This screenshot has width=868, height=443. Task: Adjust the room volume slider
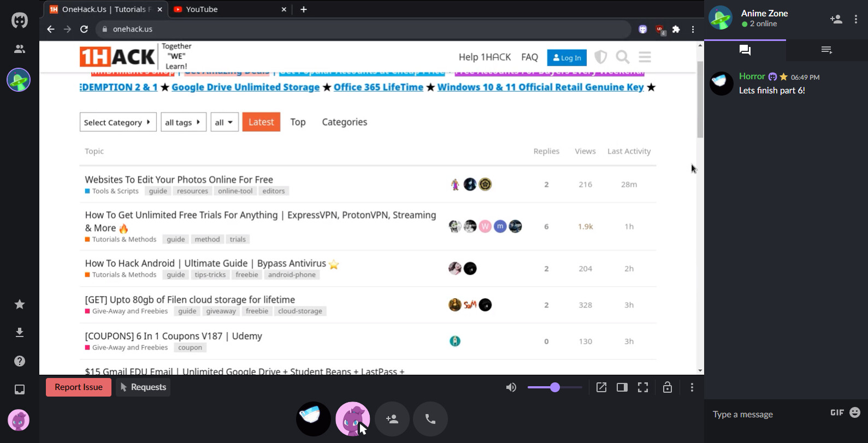point(555,387)
